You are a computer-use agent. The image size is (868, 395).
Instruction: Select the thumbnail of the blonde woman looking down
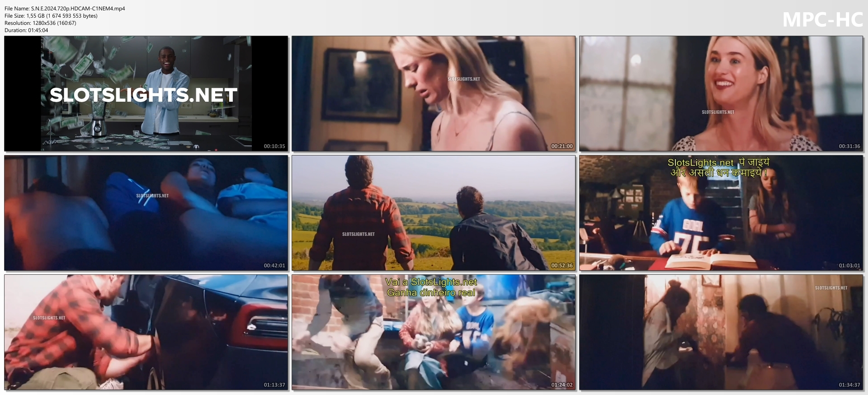click(x=434, y=94)
